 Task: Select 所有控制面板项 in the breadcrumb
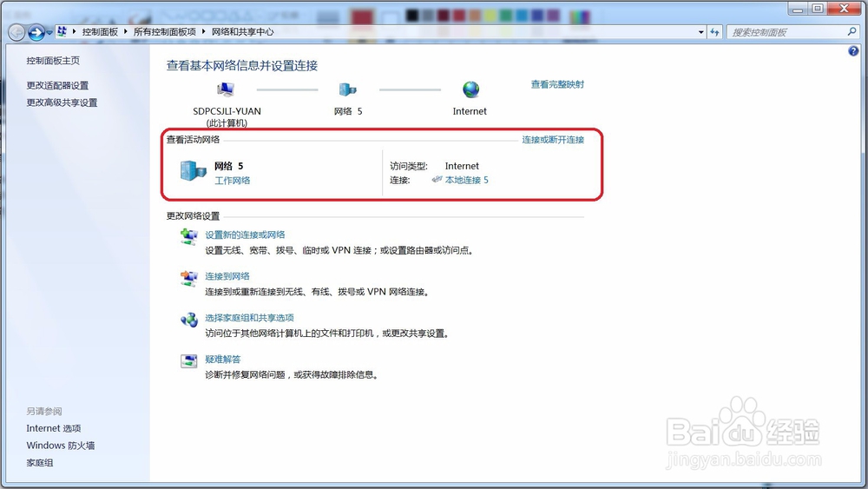click(x=165, y=32)
